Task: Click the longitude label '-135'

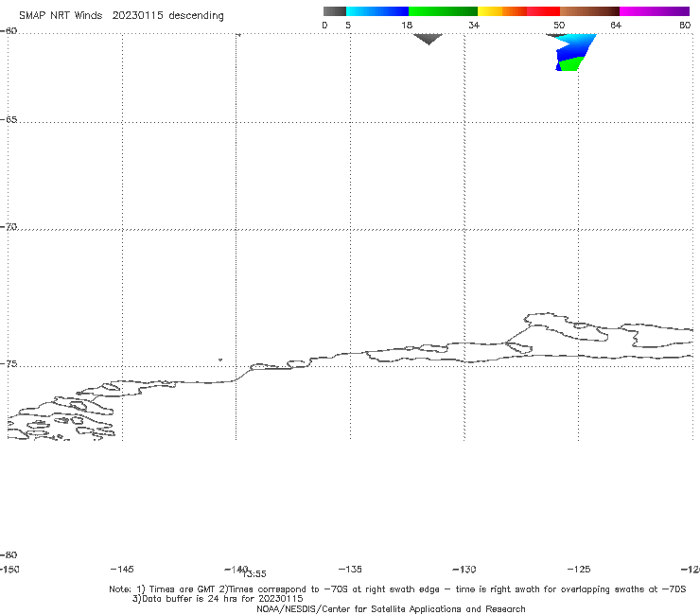Action: click(350, 569)
